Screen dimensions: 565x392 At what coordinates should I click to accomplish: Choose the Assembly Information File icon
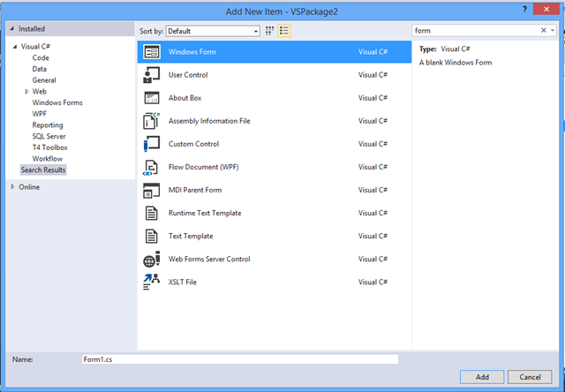(x=152, y=121)
